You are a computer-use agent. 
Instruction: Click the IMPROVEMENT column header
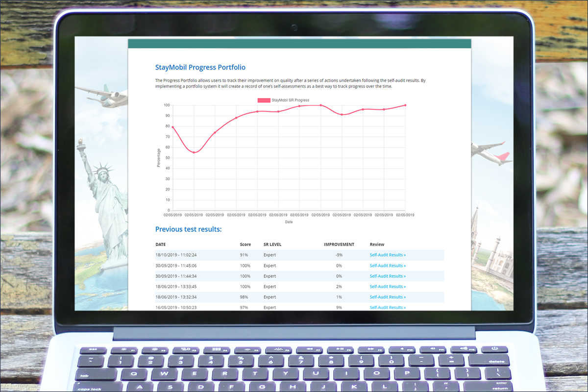pos(339,245)
